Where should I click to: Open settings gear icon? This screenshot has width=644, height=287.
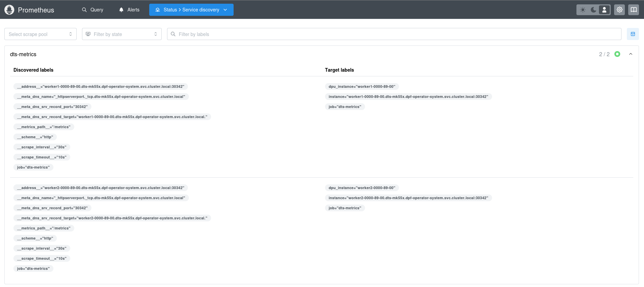pyautogui.click(x=619, y=10)
